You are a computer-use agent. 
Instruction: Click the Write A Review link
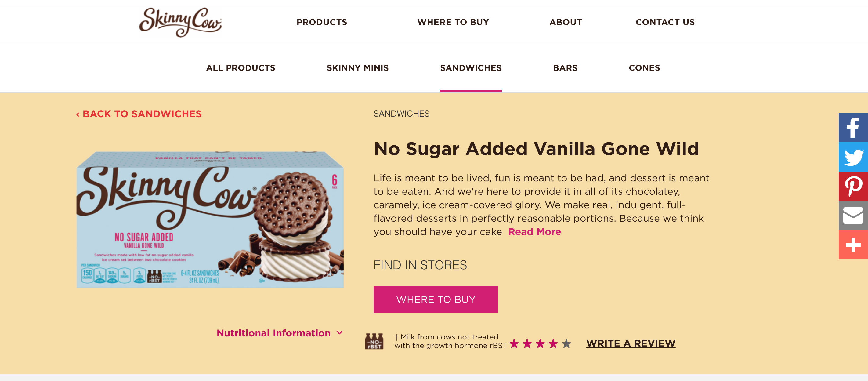[631, 343]
